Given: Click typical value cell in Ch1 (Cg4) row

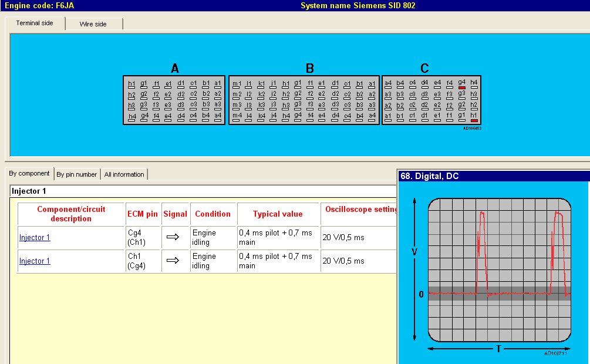Looking at the screenshot, I should [278, 261].
